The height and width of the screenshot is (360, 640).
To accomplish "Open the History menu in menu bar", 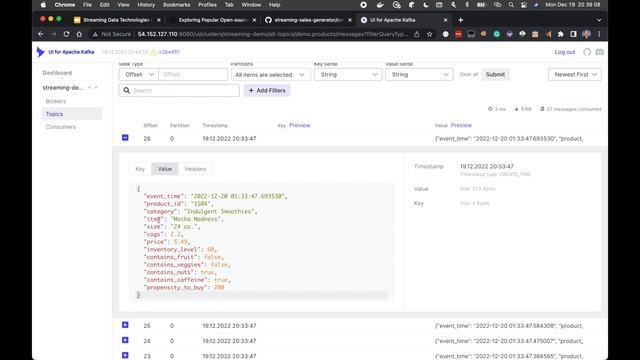I will coord(146,5).
